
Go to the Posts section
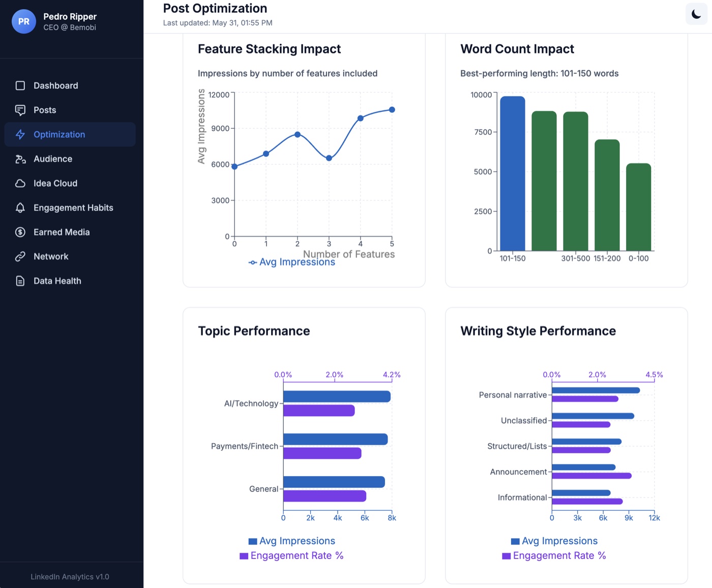pos(70,110)
